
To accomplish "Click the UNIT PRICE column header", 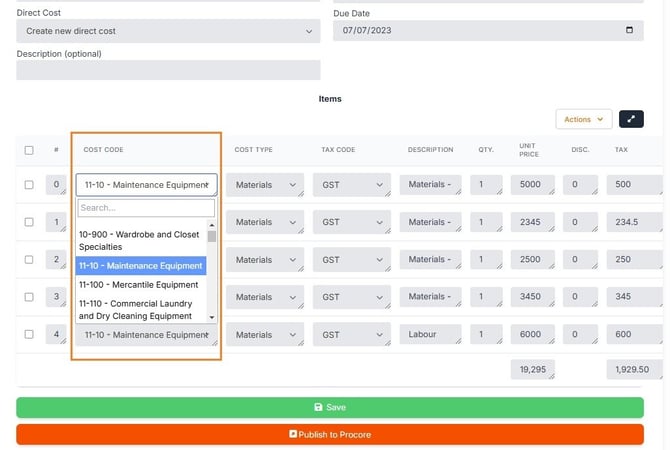I will click(529, 150).
